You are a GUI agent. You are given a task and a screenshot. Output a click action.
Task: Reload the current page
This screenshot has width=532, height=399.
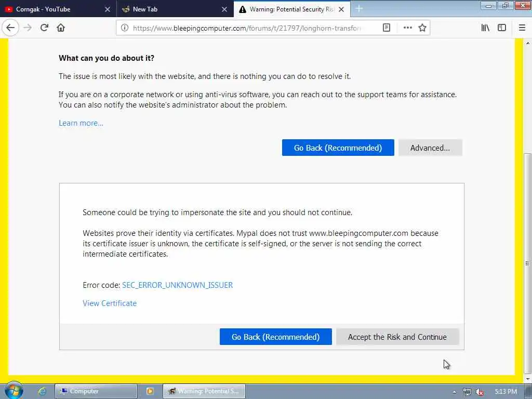click(45, 28)
